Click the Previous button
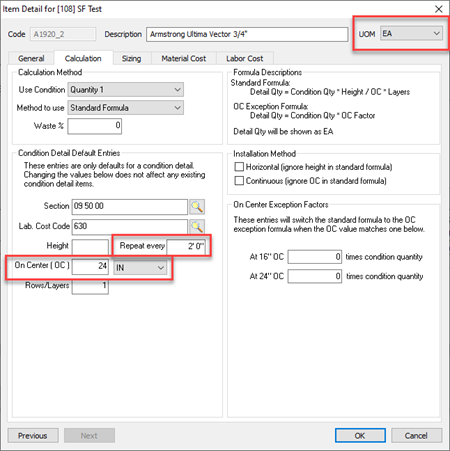The image size is (450, 451). pyautogui.click(x=33, y=435)
